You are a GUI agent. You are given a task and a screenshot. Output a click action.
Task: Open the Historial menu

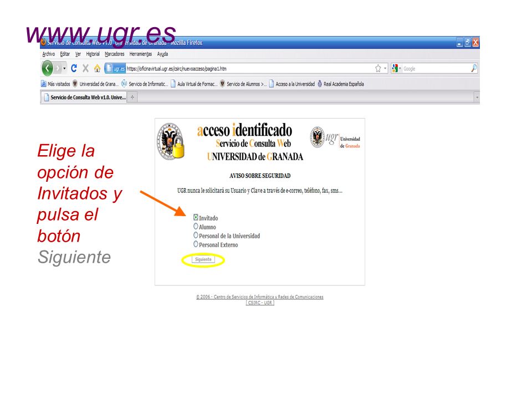point(93,54)
